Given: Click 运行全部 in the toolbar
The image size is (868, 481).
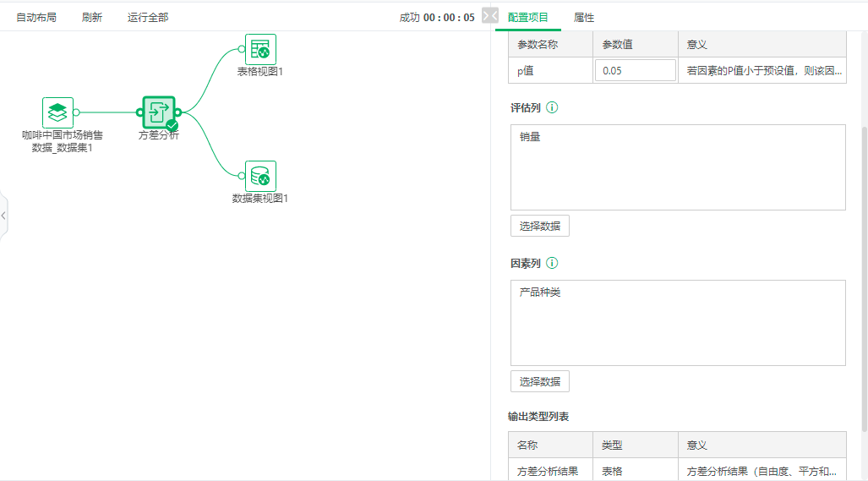Looking at the screenshot, I should point(148,17).
